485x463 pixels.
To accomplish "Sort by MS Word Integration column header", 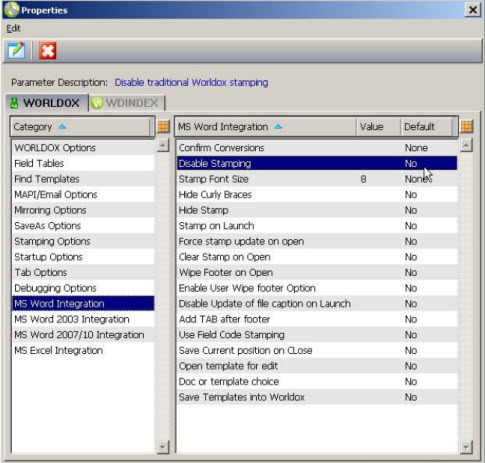I will click(266, 127).
